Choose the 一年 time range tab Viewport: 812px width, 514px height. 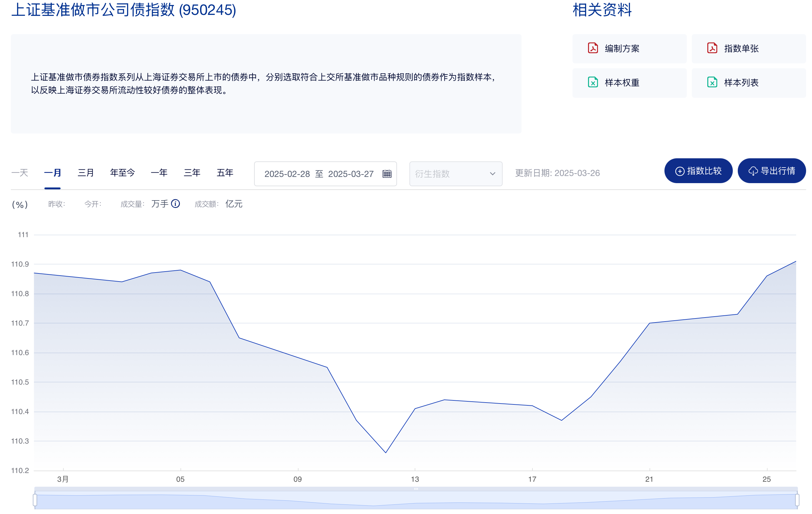coord(159,173)
